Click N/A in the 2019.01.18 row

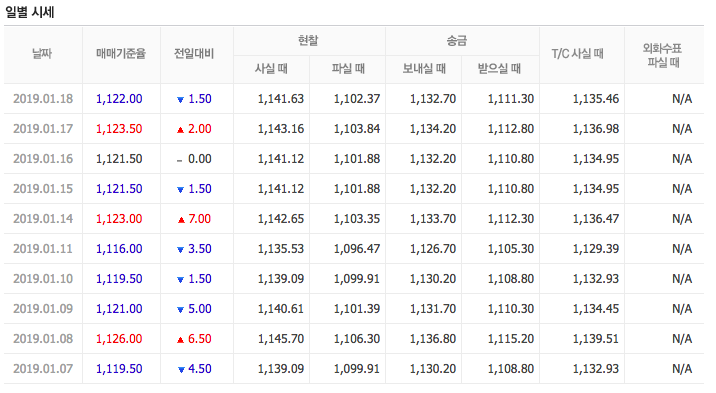[682, 99]
